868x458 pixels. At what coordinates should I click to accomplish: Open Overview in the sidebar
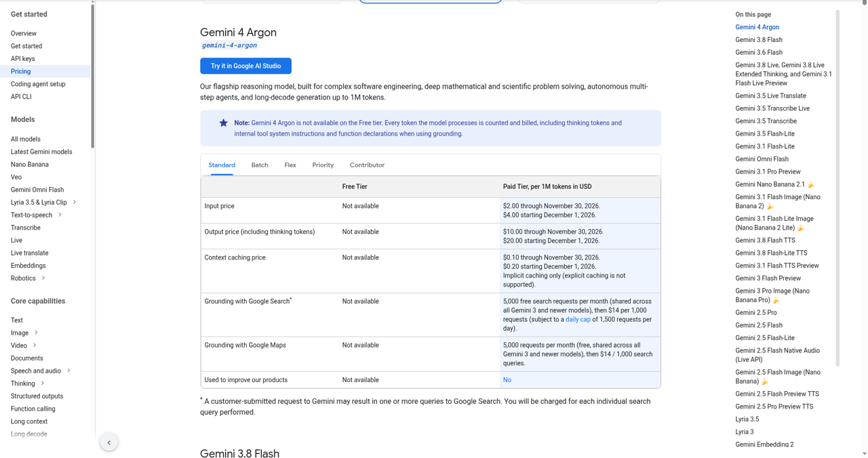[x=24, y=33]
